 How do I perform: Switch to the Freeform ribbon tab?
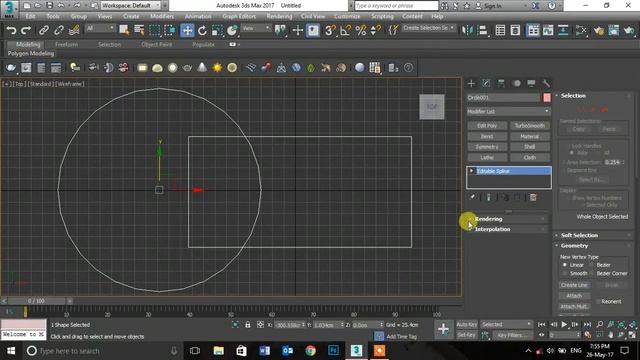[x=67, y=44]
